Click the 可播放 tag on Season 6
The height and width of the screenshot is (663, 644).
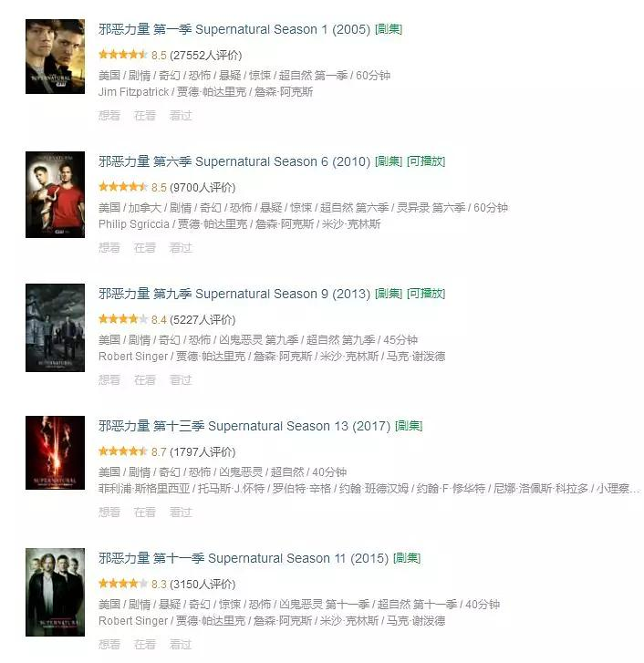426,161
